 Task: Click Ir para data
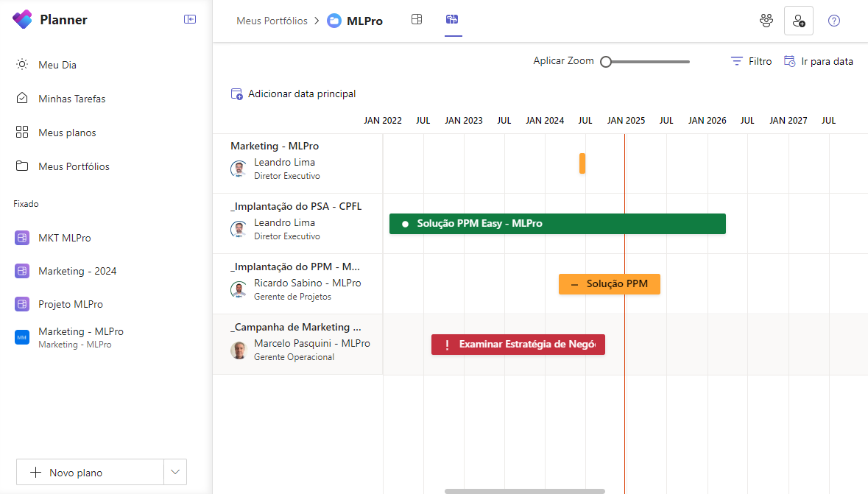pyautogui.click(x=818, y=61)
